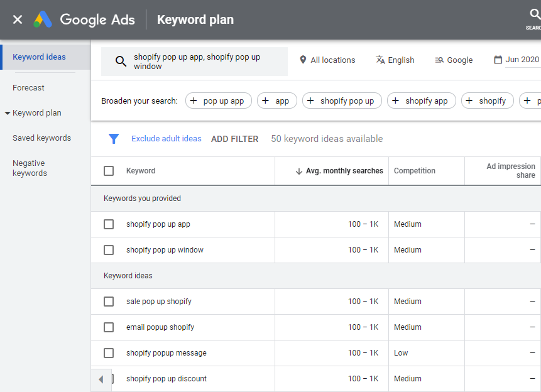Click the language icon next to English
This screenshot has height=392, width=541.
tap(379, 60)
